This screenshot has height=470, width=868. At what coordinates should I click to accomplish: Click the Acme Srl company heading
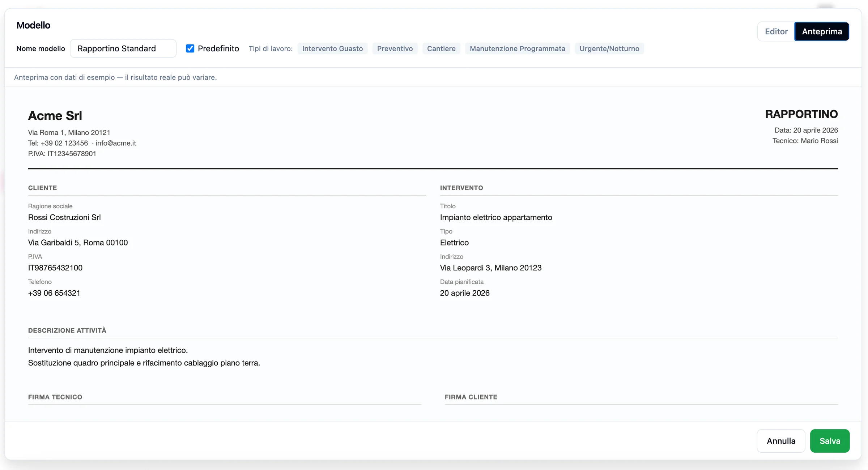55,116
